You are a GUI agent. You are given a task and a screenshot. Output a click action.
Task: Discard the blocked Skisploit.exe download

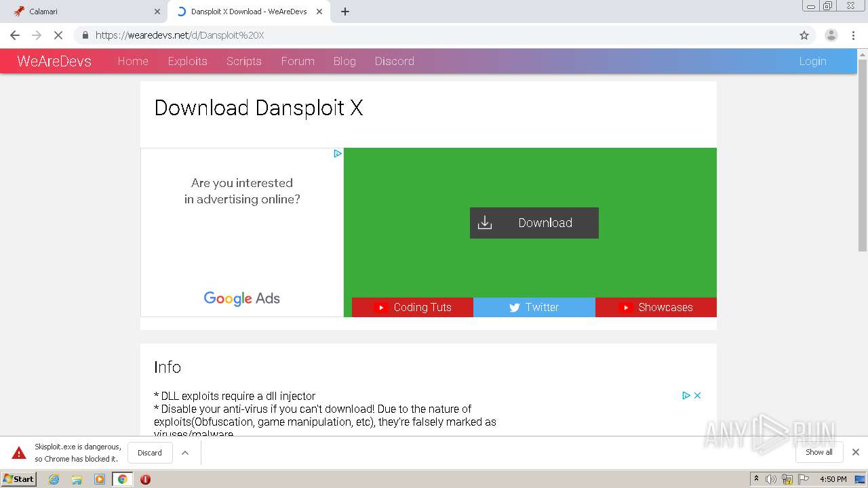click(x=150, y=453)
